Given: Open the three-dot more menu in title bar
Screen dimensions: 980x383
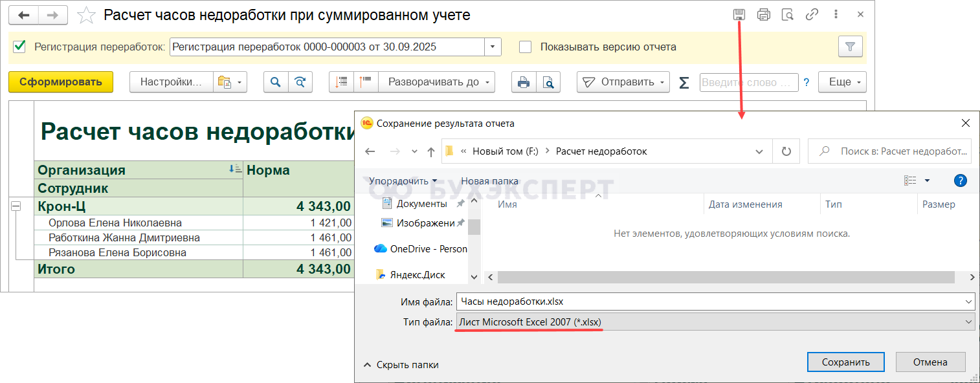Looking at the screenshot, I should pos(836,14).
